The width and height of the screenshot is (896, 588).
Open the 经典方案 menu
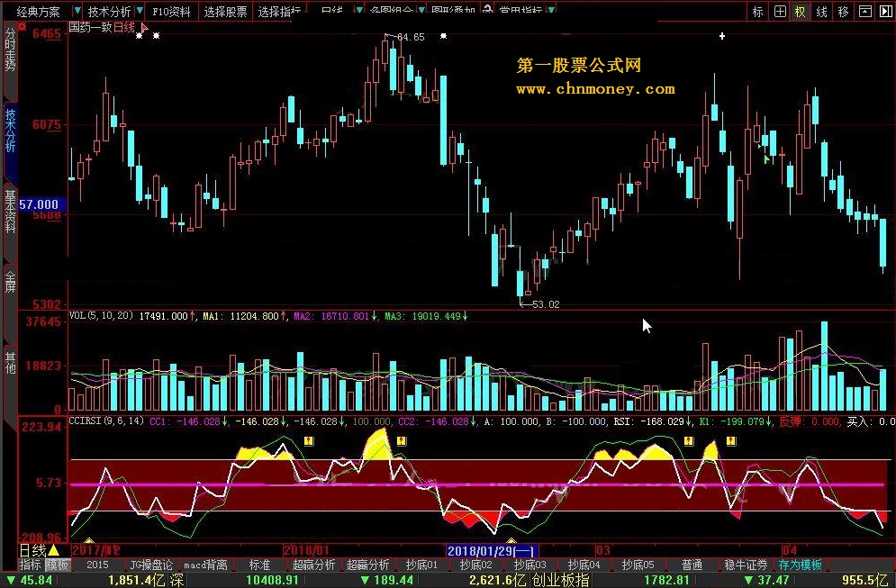38,12
